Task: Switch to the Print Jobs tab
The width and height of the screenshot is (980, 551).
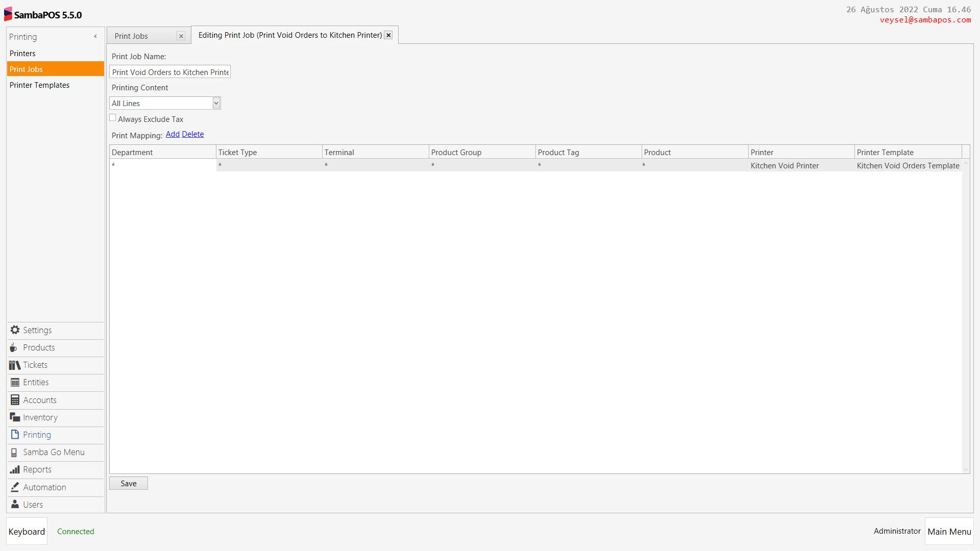Action: (x=131, y=36)
